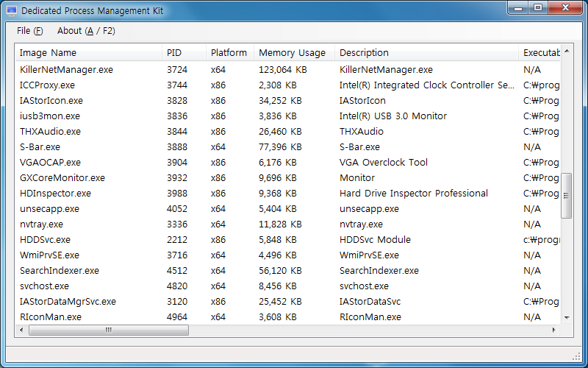The image size is (588, 368).
Task: Click PID 4052 cell
Action: coord(177,209)
